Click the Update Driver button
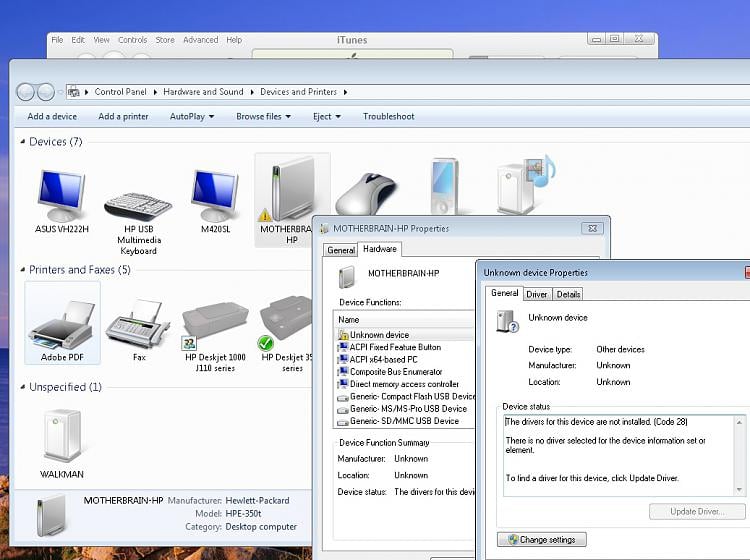Viewport: 750px width, 560px height. [x=697, y=511]
